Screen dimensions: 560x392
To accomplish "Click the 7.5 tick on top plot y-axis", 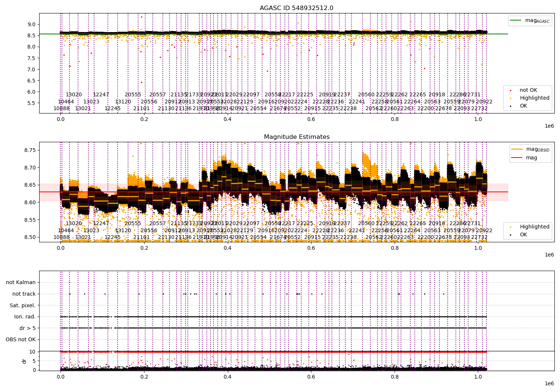I will point(32,58).
